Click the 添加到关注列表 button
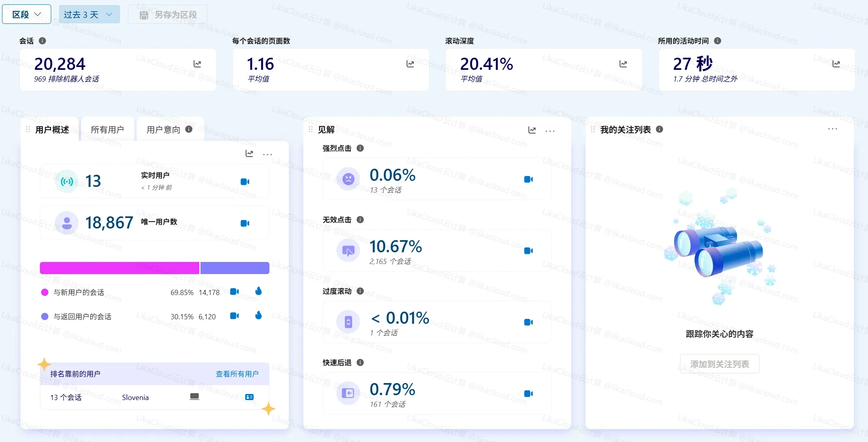This screenshot has width=868, height=442. click(x=720, y=364)
